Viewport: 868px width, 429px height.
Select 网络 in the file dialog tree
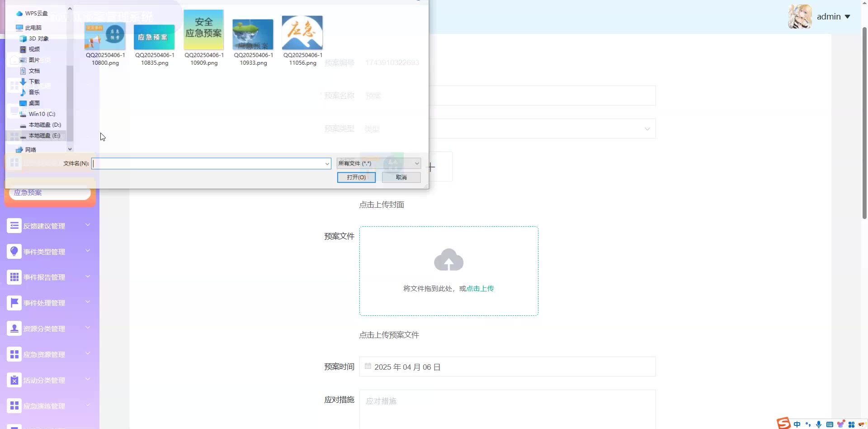tap(26, 150)
